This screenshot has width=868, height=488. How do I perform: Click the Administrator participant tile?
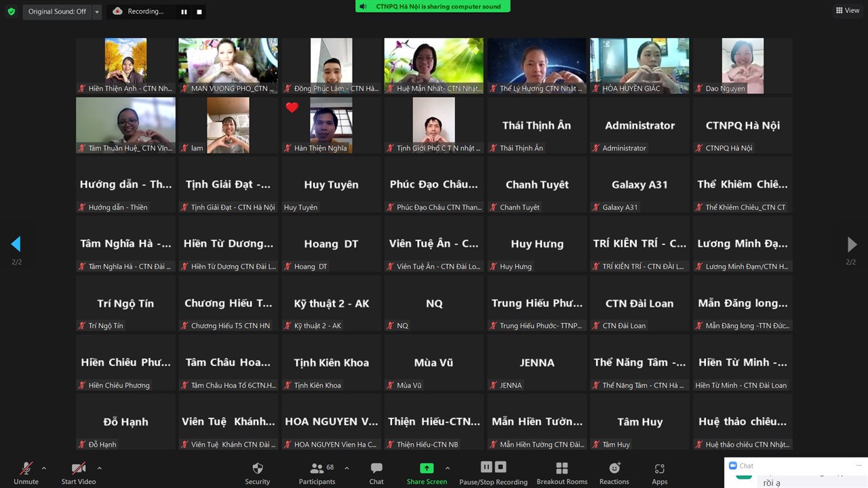pos(639,125)
